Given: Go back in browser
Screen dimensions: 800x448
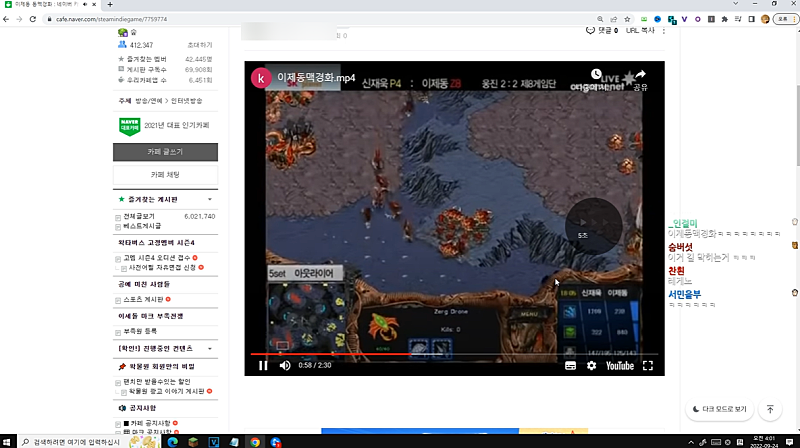Looking at the screenshot, I should (x=6, y=19).
